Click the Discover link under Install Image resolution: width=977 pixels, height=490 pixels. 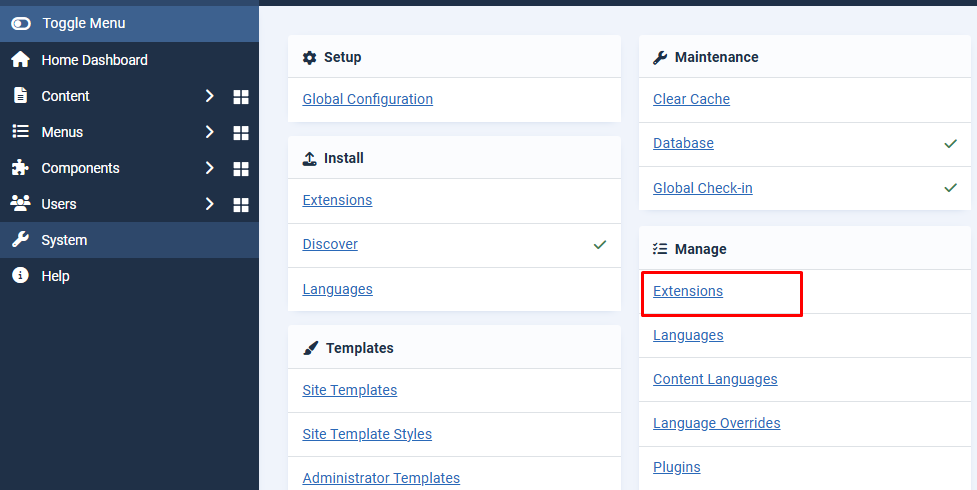pyautogui.click(x=330, y=244)
